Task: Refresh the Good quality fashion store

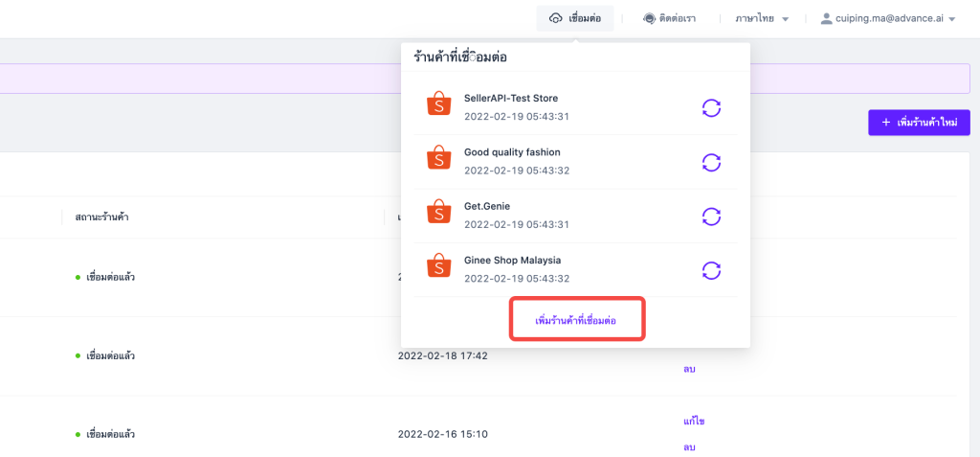Action: point(711,162)
